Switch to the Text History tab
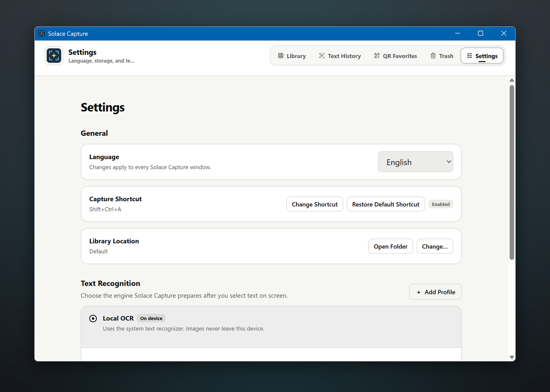The image size is (550, 392). [340, 56]
